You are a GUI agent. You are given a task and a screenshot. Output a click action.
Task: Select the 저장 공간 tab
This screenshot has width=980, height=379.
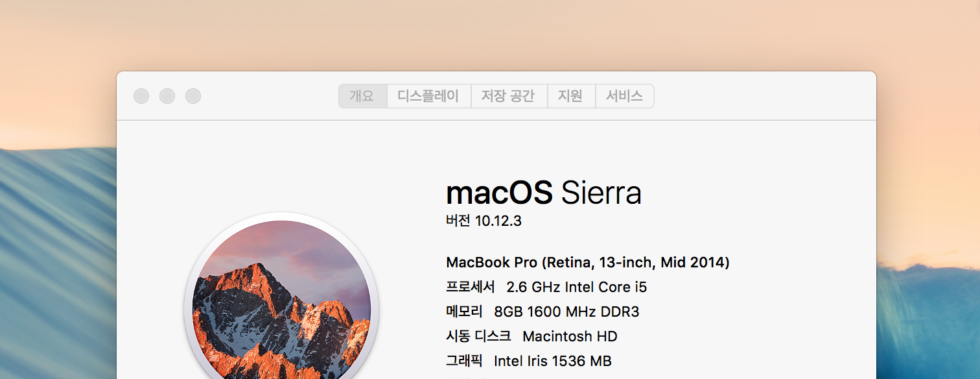(x=508, y=96)
